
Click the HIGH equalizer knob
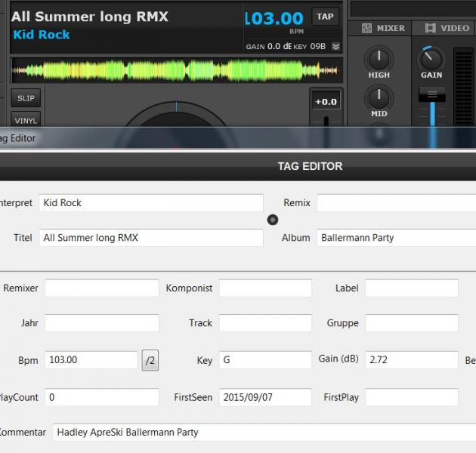click(x=379, y=59)
